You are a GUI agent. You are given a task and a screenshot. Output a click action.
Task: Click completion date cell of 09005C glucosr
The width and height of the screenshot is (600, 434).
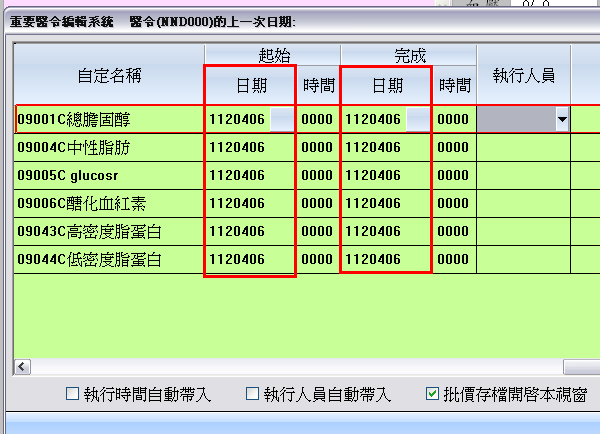point(386,176)
